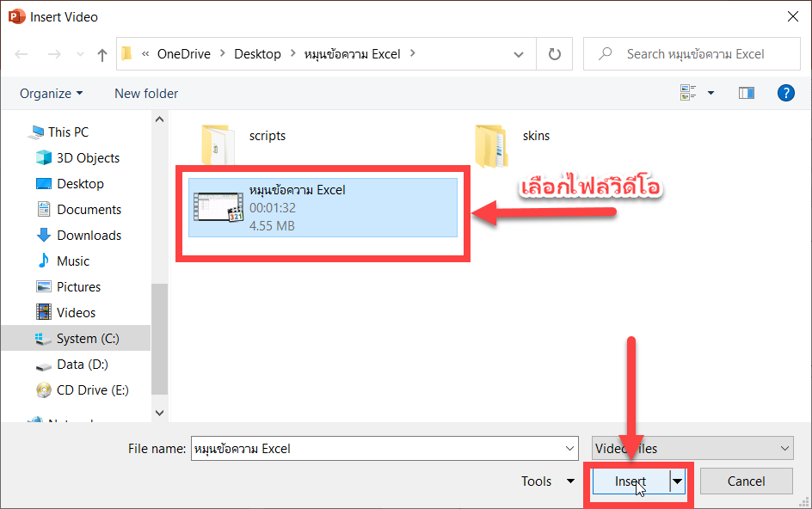Open the Organize menu
Screen dimensions: 812x509
pyautogui.click(x=51, y=93)
